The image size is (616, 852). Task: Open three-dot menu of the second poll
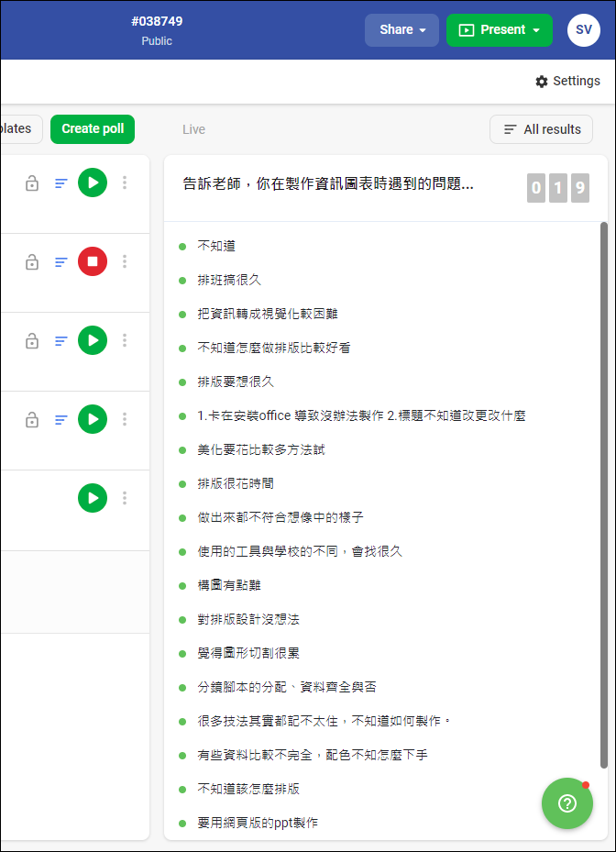point(125,261)
